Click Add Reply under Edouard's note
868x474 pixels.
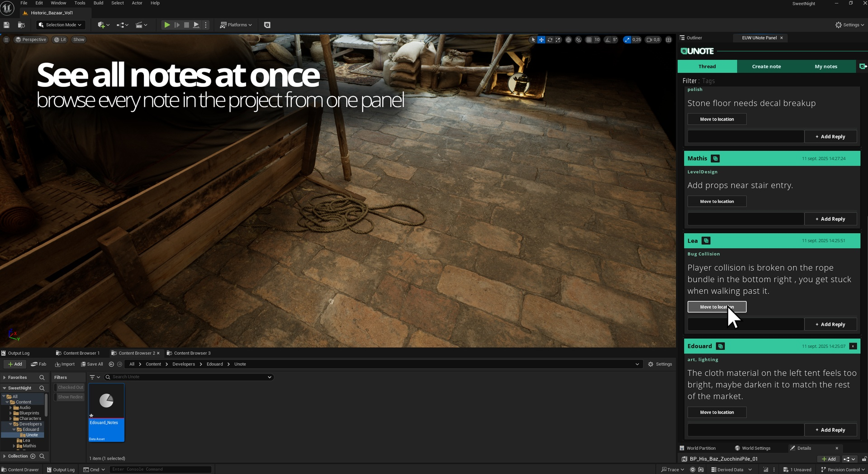(x=830, y=430)
